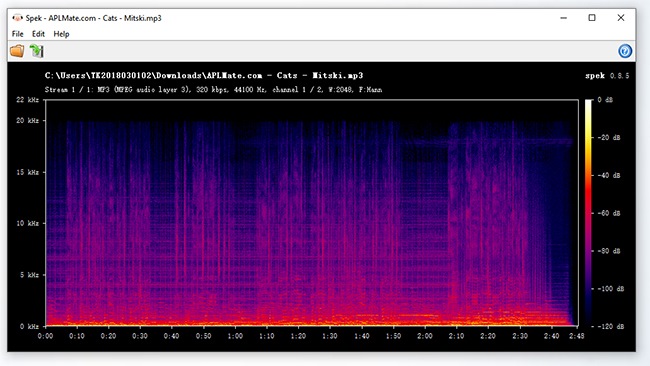Click the 22 kHz frequency axis label

[27, 99]
